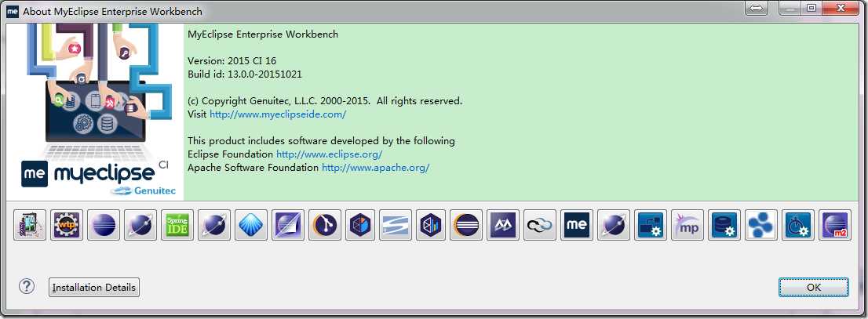Click the 'Version: 2015 CI 16' text
Screen dimensions: 868x319
[232, 61]
